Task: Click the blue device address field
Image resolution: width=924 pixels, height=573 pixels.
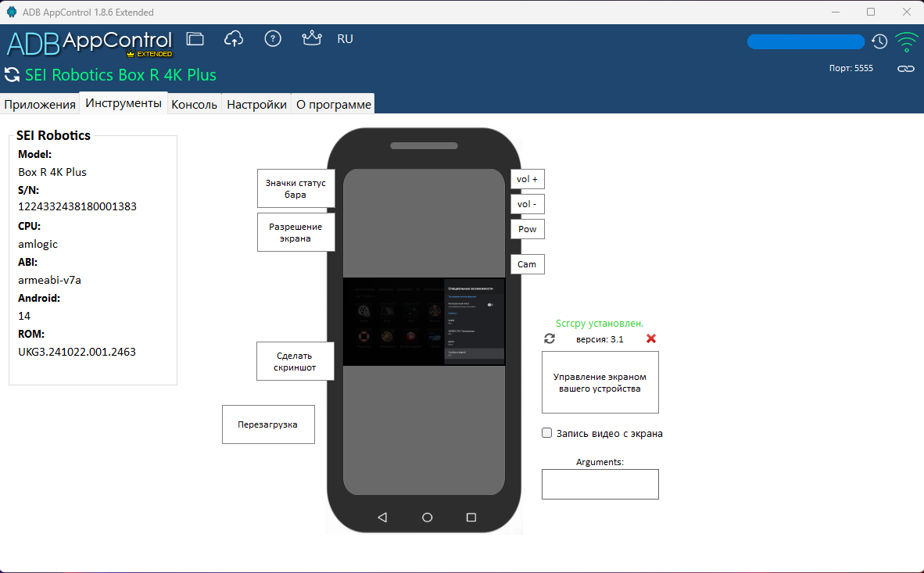Action: 805,42
